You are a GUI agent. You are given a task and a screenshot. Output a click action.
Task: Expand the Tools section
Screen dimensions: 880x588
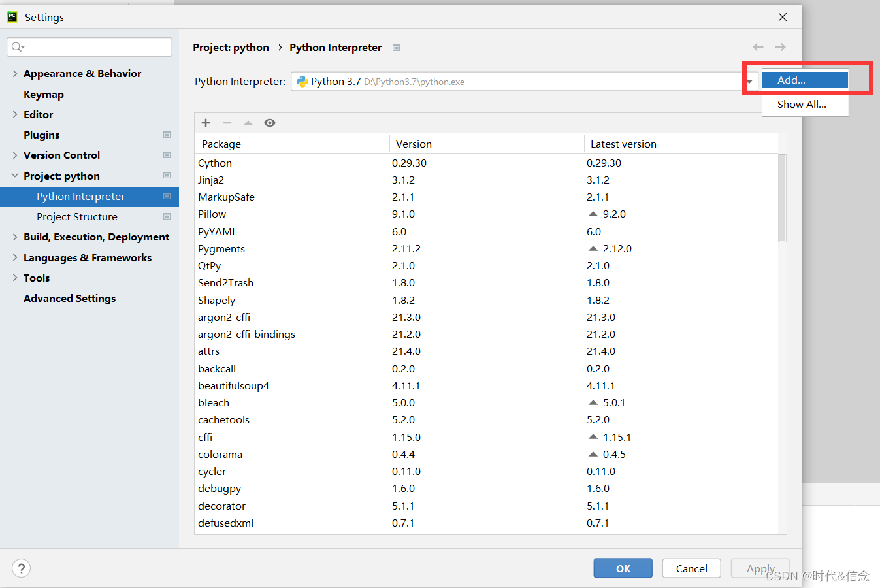tap(14, 278)
